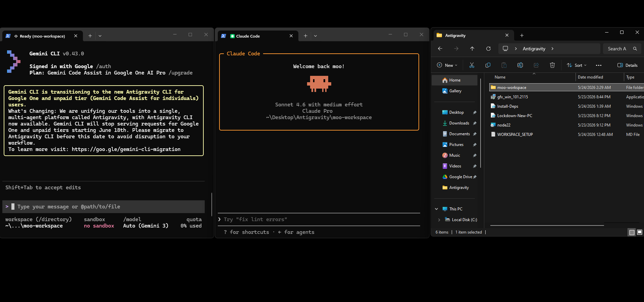The image size is (644, 302).
Task: Select gfx_win_101.2115 file
Action: pyautogui.click(x=566, y=97)
